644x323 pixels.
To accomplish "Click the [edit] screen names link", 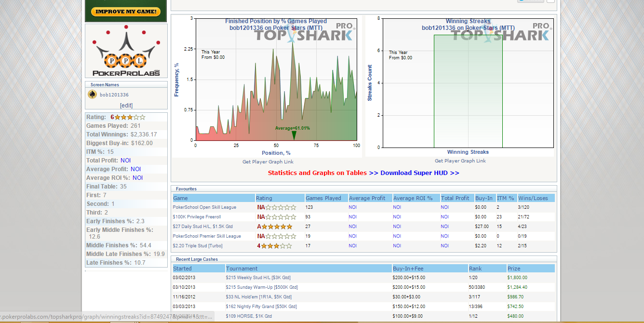I will tap(126, 106).
